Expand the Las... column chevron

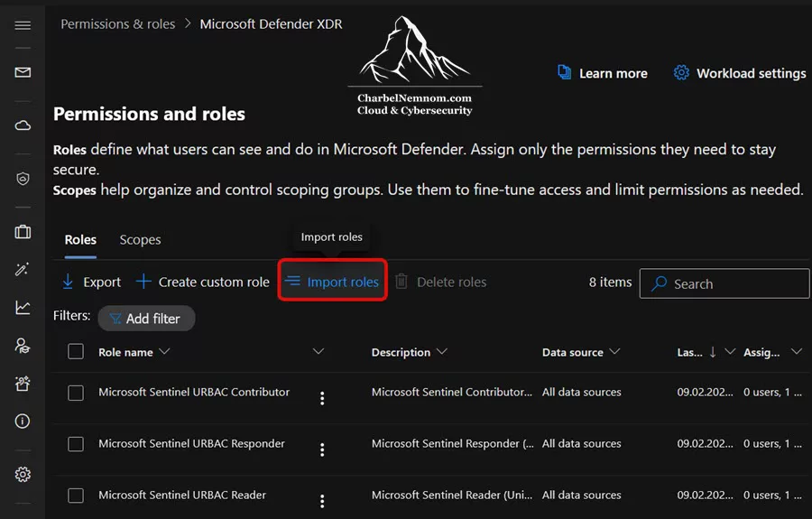(730, 352)
